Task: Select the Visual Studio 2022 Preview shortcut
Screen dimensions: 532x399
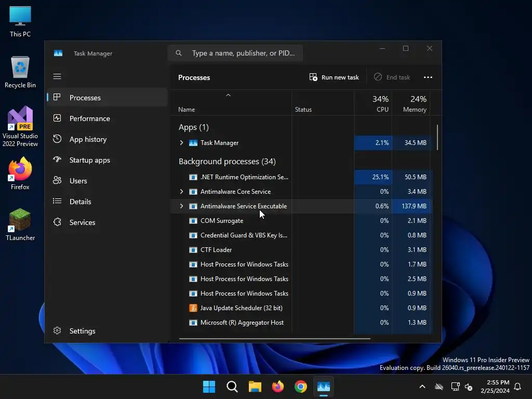Action: click(20, 126)
